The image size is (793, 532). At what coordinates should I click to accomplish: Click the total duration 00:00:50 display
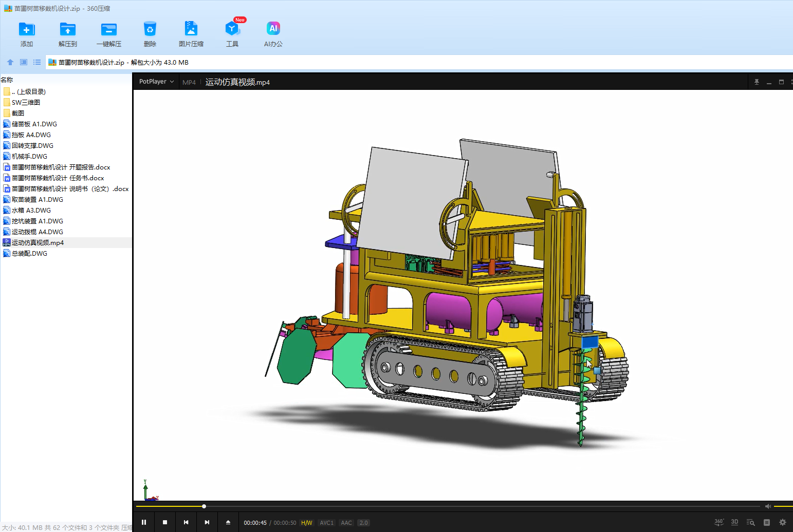285,523
